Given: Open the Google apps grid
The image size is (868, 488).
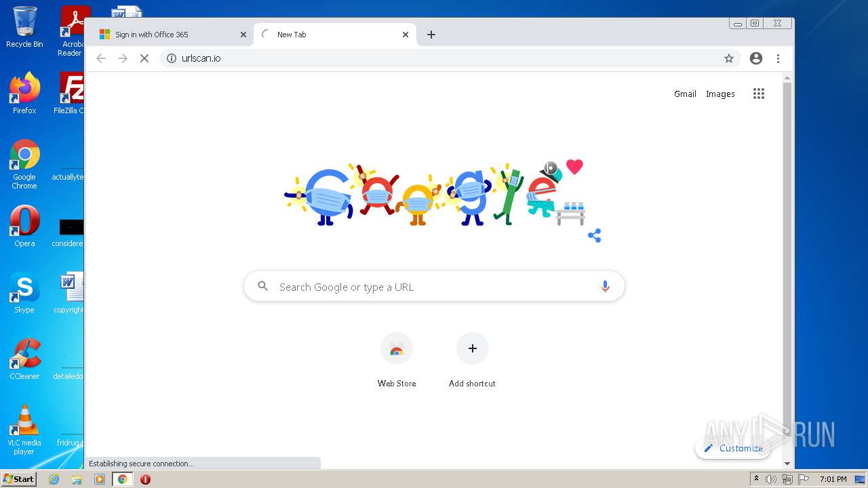Looking at the screenshot, I should [x=759, y=94].
